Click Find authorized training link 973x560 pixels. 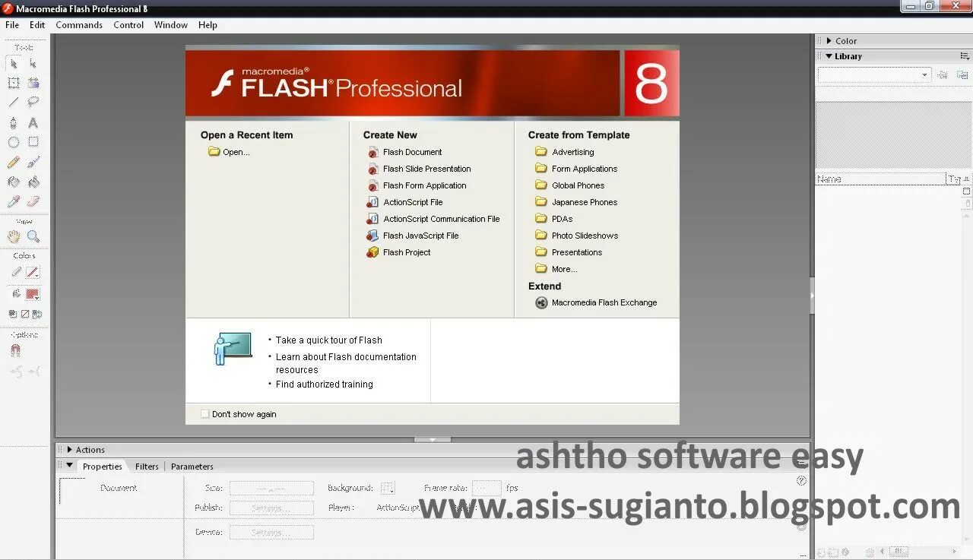[x=325, y=384]
